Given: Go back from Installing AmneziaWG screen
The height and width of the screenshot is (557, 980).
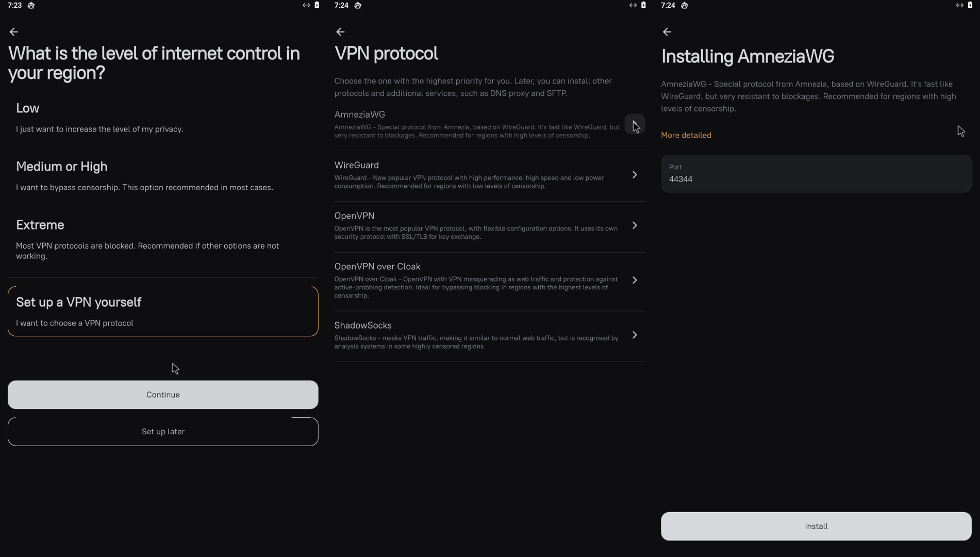Looking at the screenshot, I should point(667,32).
